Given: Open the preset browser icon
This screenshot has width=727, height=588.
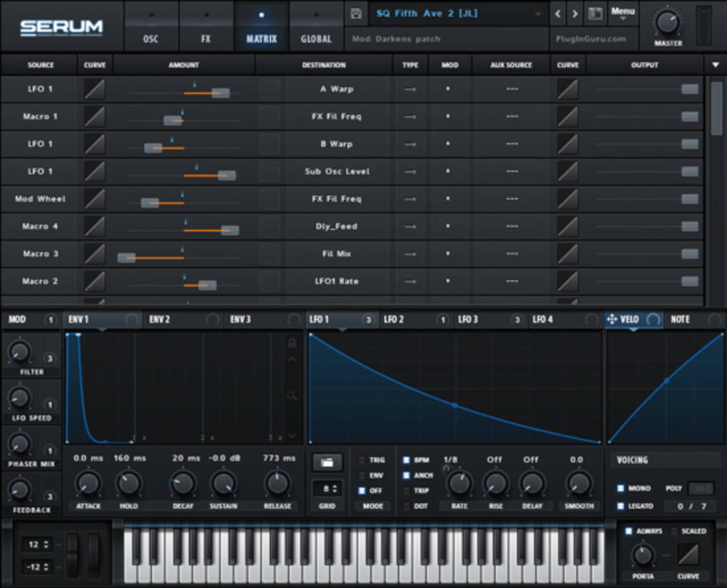Looking at the screenshot, I should click(596, 13).
